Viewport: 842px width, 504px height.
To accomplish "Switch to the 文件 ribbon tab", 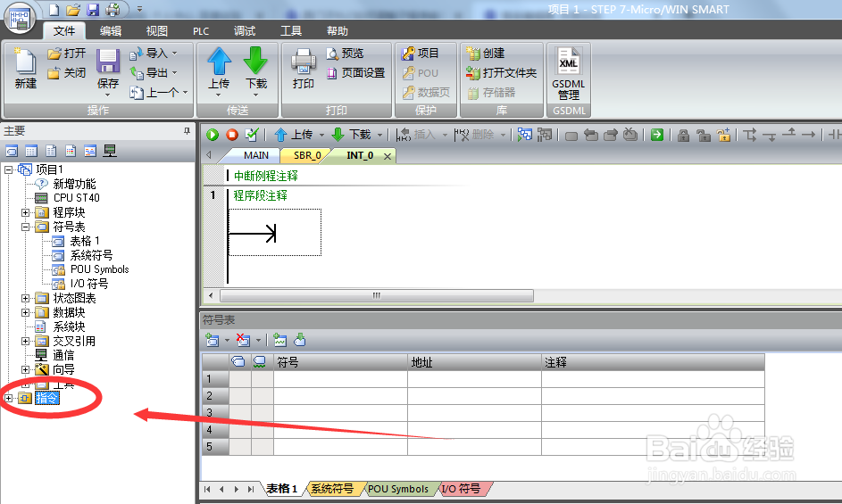I will (x=64, y=31).
